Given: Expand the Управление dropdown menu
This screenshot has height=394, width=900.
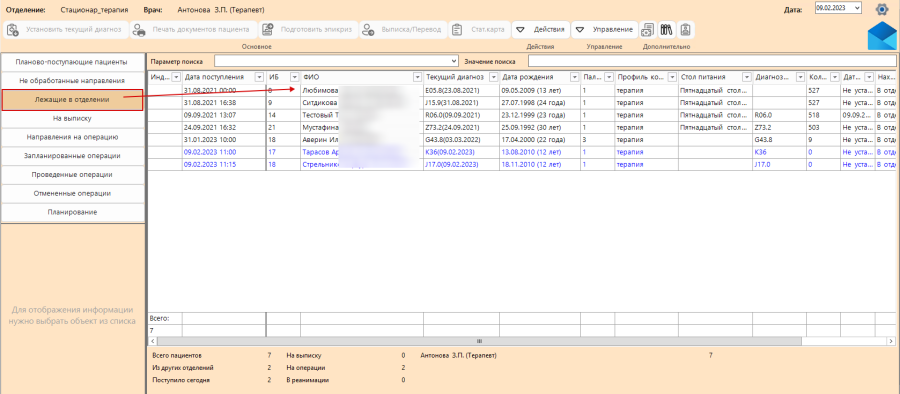Looking at the screenshot, I should click(x=604, y=30).
